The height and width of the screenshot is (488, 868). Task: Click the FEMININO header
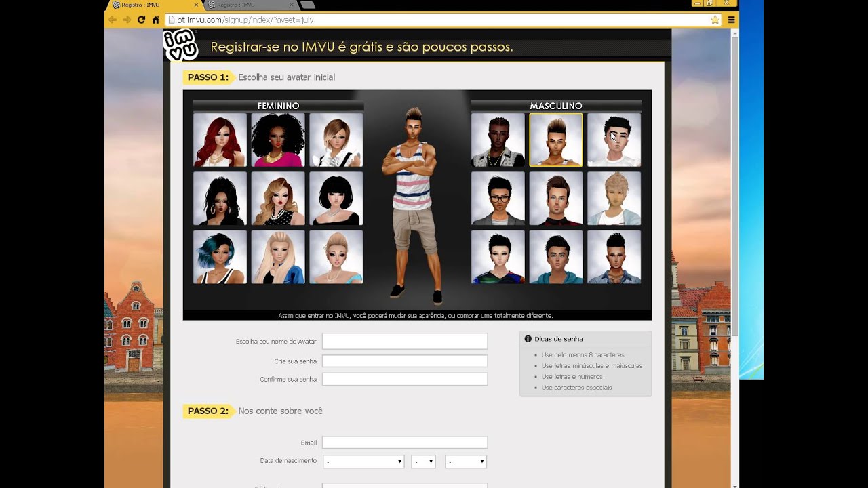coord(278,106)
